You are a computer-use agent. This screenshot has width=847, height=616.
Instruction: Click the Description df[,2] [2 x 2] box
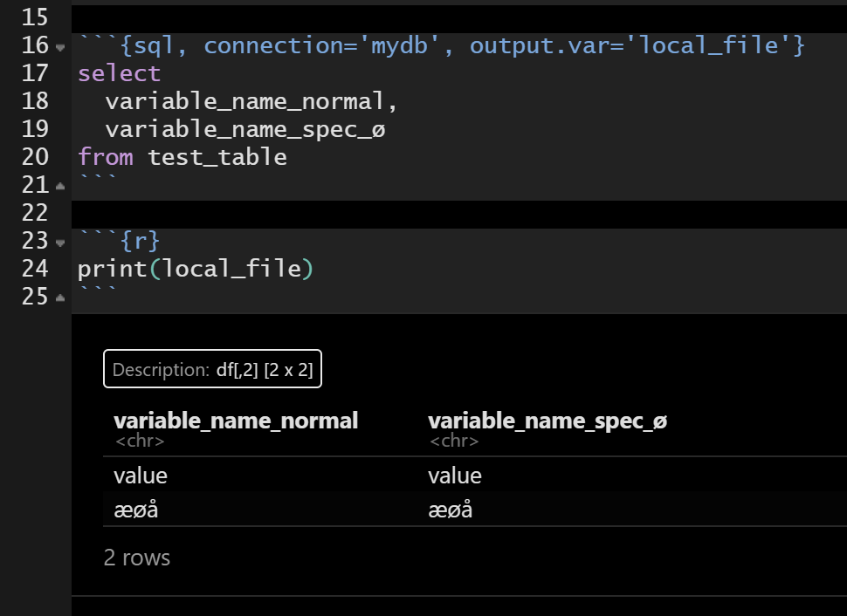(x=212, y=368)
